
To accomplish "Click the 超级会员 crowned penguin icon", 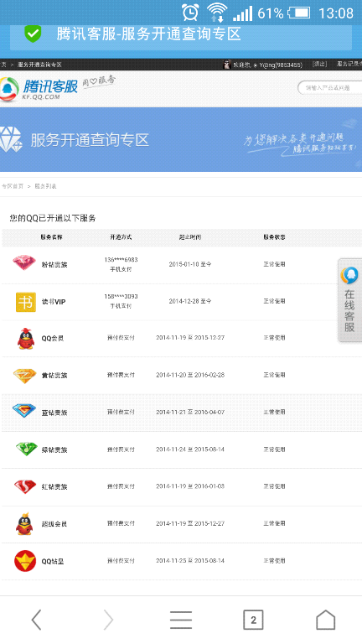I will pos(24,523).
